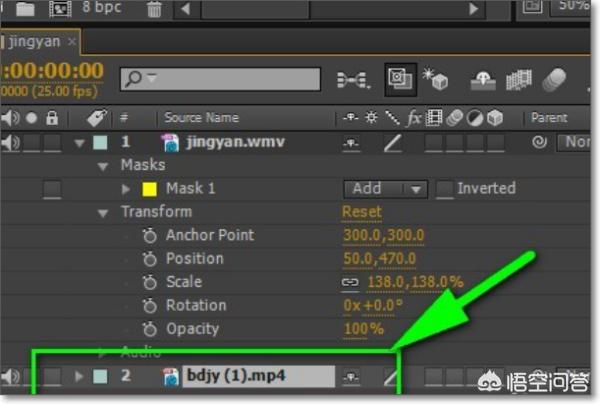
Task: Toggle solo box for jingyan.wmv layer
Action: (31, 143)
